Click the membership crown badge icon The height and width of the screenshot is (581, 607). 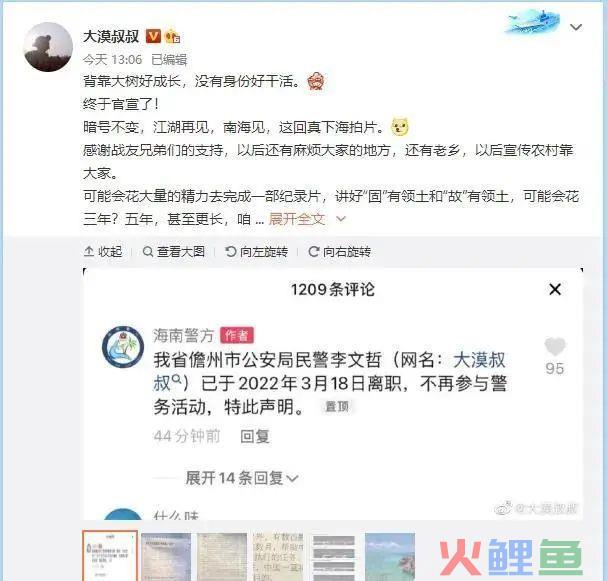tap(173, 36)
